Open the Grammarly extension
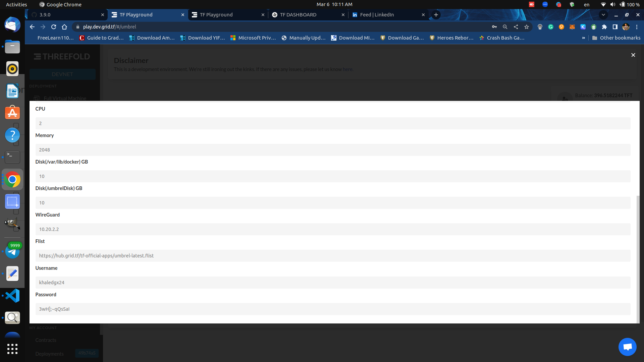This screenshot has height=362, width=644. pyautogui.click(x=551, y=27)
